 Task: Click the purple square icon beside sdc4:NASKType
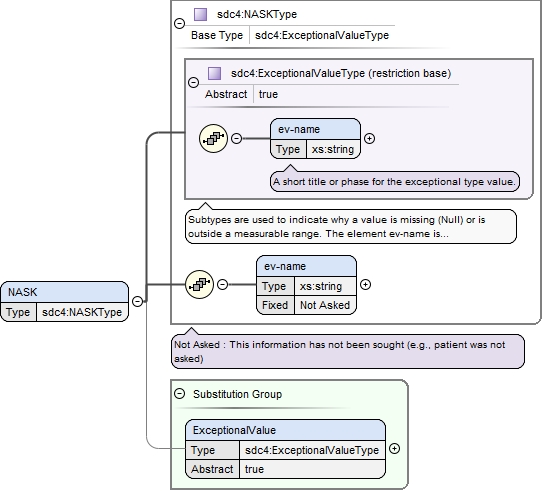[200, 15]
